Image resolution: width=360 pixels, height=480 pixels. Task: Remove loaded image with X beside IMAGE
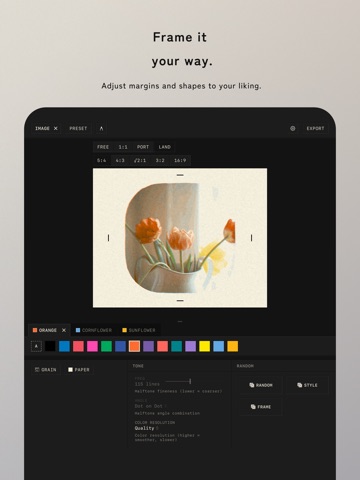point(56,128)
